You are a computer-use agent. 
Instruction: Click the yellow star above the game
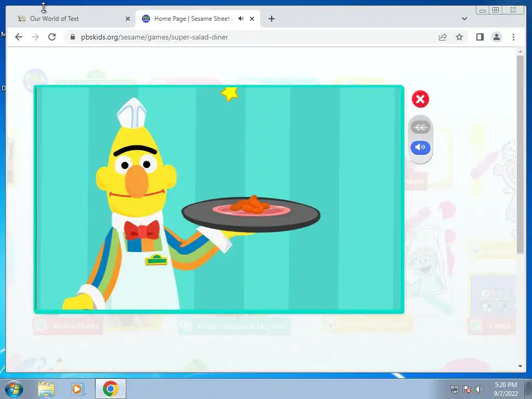click(230, 94)
